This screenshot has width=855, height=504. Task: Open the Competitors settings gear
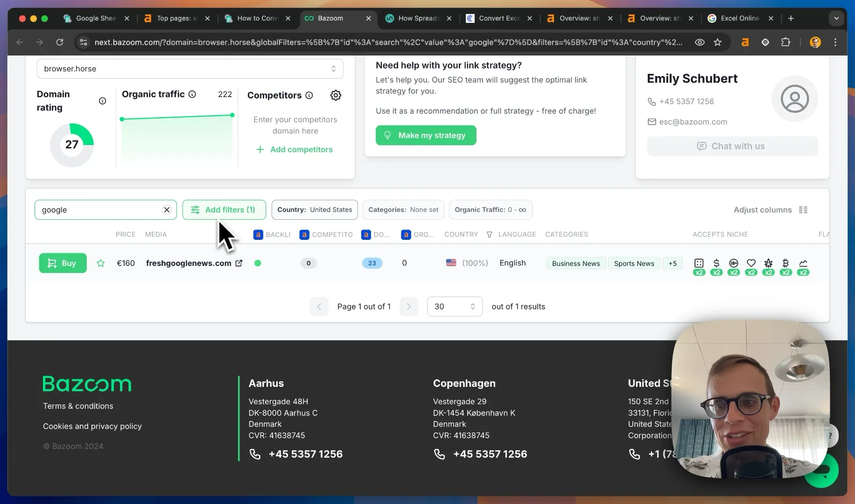click(336, 95)
